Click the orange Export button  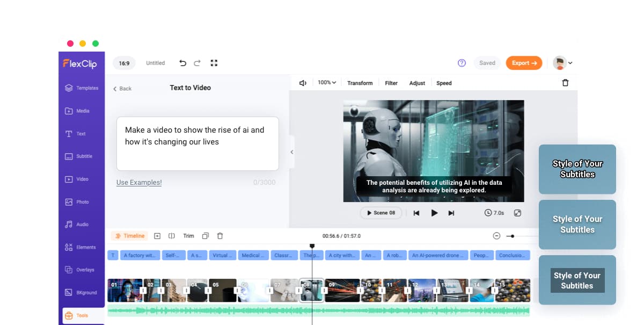click(524, 63)
